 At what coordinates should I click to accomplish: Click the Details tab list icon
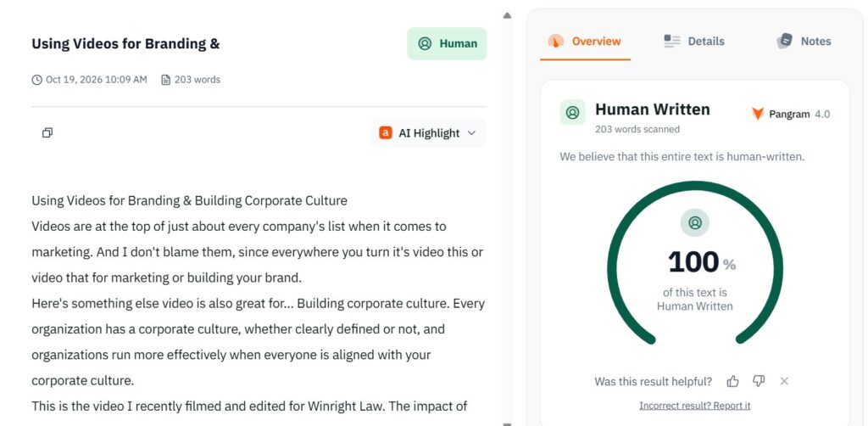[x=672, y=41]
